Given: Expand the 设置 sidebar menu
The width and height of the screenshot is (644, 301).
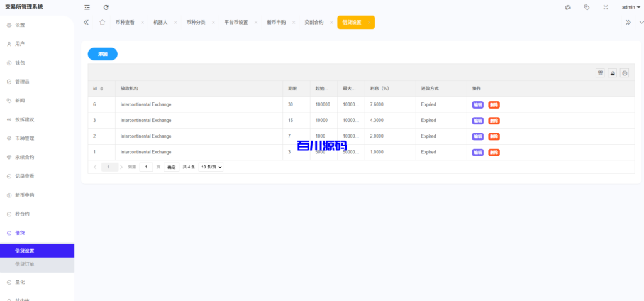Looking at the screenshot, I should [x=37, y=25].
